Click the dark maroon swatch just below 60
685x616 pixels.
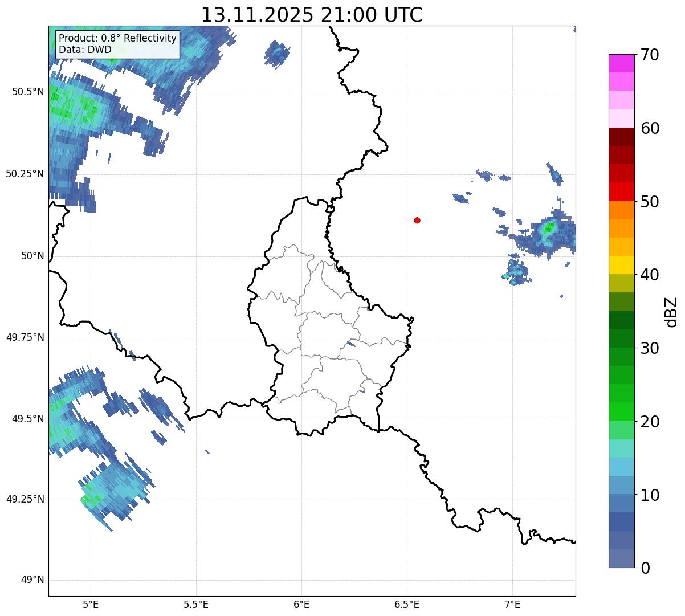click(621, 137)
